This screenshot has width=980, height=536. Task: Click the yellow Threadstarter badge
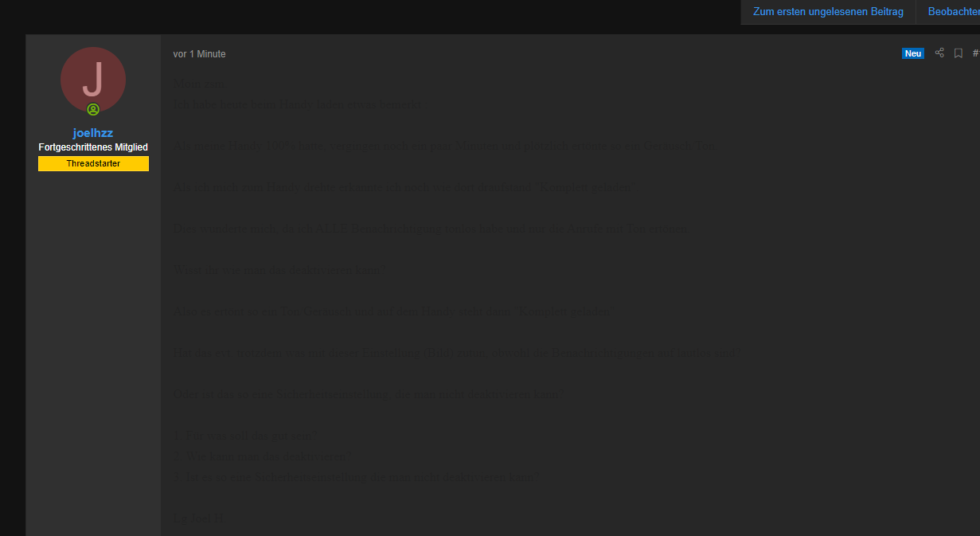pos(93,163)
